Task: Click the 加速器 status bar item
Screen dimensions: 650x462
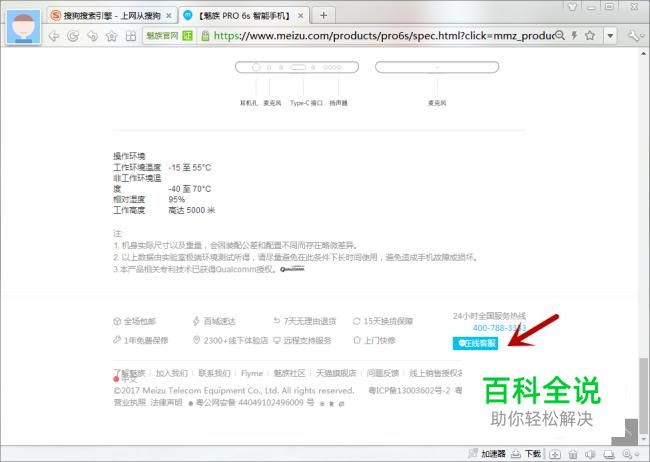Action: pyautogui.click(x=487, y=453)
